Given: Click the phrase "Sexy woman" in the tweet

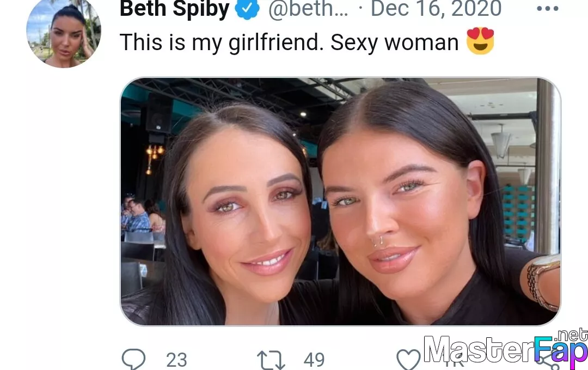Looking at the screenshot, I should click(395, 43).
